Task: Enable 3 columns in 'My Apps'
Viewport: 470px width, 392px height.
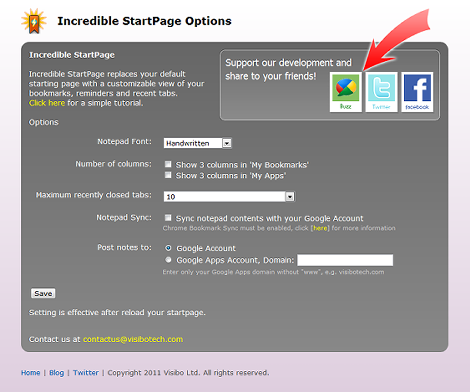Action: click(168, 175)
